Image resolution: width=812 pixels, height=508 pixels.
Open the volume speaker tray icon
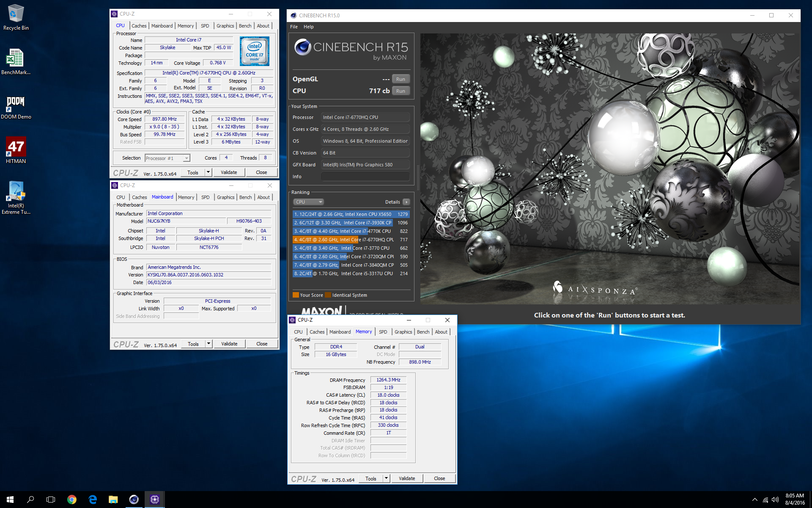775,500
